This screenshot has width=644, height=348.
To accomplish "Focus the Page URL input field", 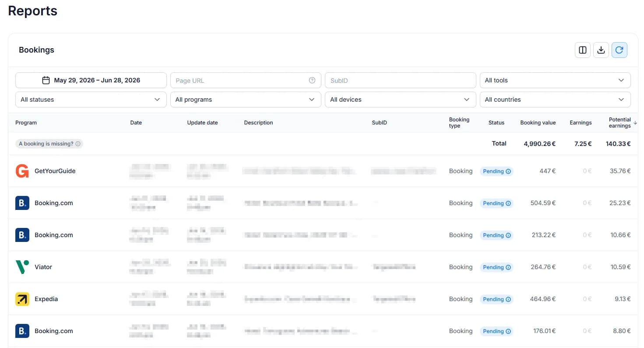I will coord(246,80).
